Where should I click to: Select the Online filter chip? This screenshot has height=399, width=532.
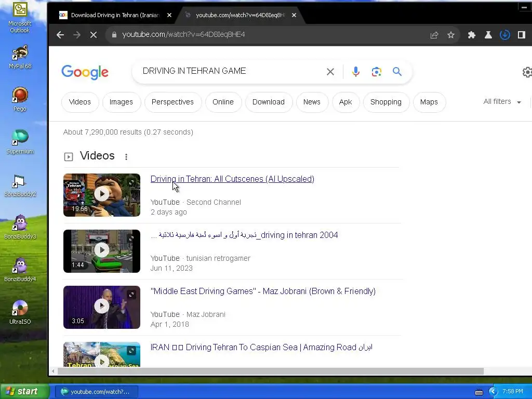pyautogui.click(x=223, y=102)
